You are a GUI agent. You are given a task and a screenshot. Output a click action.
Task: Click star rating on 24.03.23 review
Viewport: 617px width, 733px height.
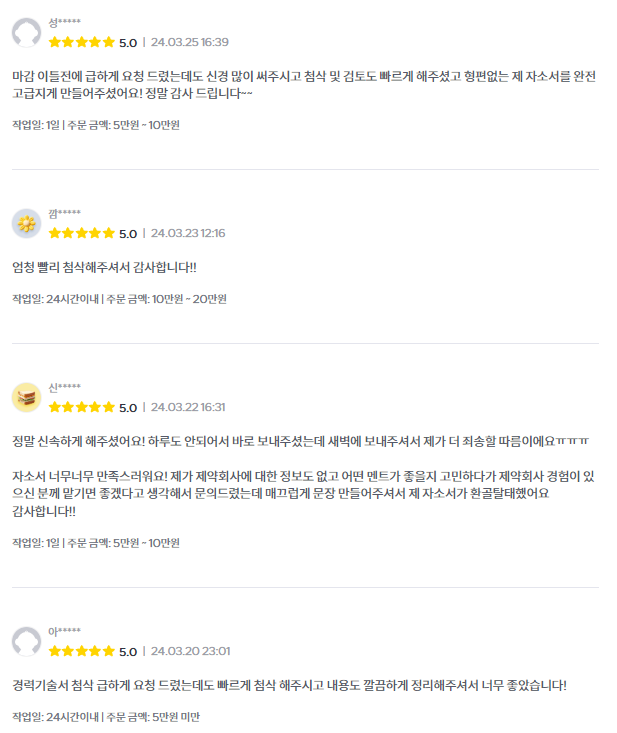click(82, 233)
